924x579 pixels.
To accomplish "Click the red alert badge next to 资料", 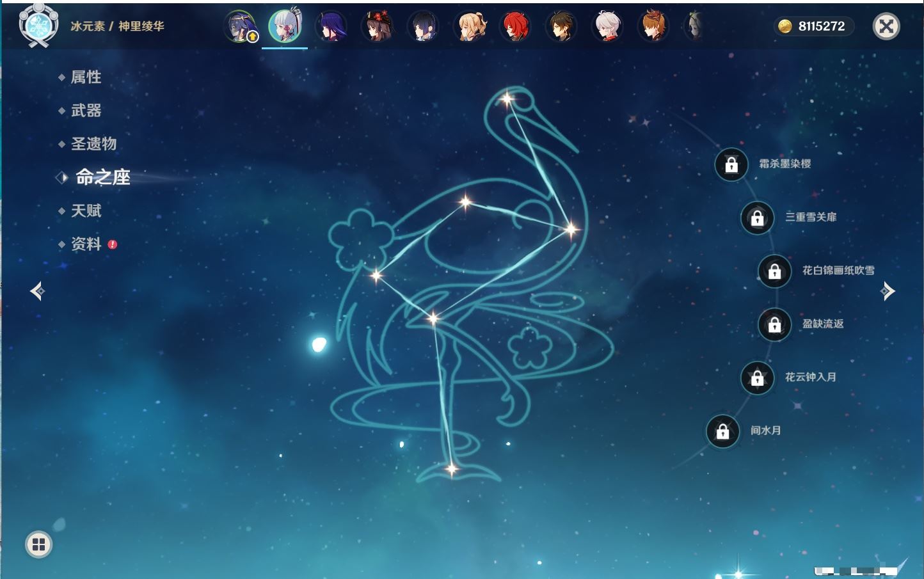I will [x=113, y=244].
